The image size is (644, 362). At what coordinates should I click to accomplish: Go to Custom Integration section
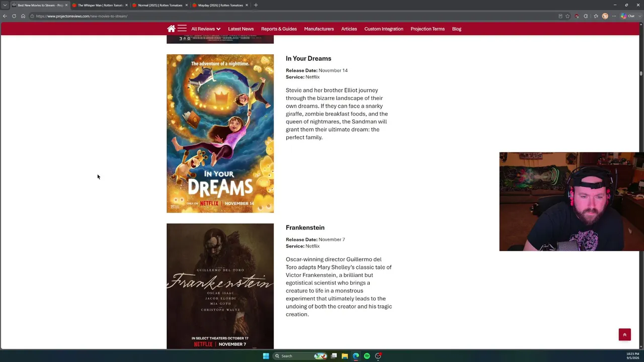[384, 29]
